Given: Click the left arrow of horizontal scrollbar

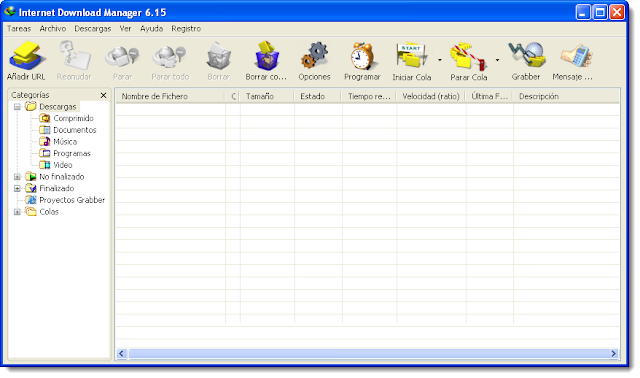Looking at the screenshot, I should (121, 354).
